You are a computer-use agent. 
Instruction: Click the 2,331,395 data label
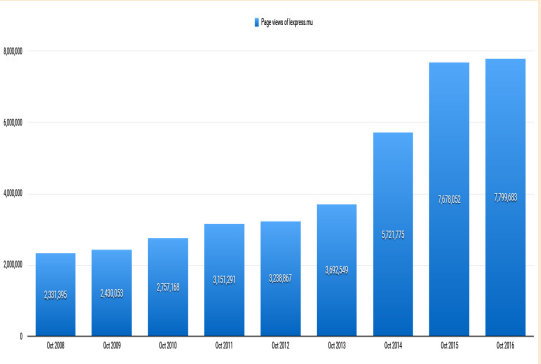(x=56, y=295)
